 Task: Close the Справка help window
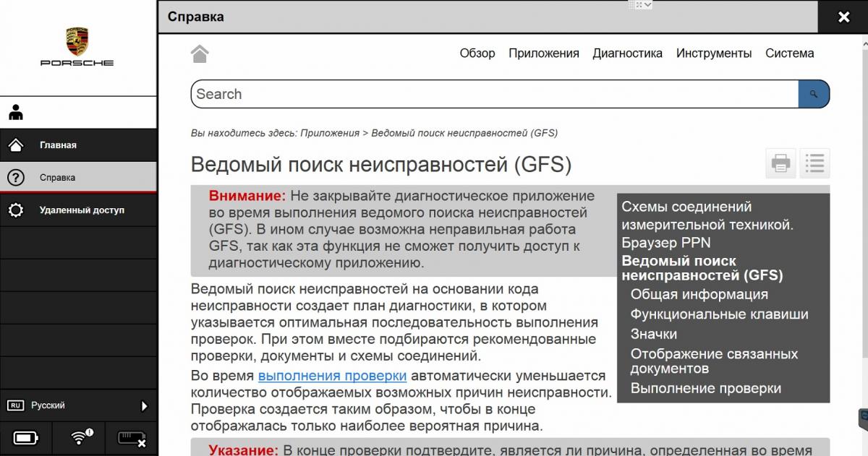pyautogui.click(x=843, y=17)
